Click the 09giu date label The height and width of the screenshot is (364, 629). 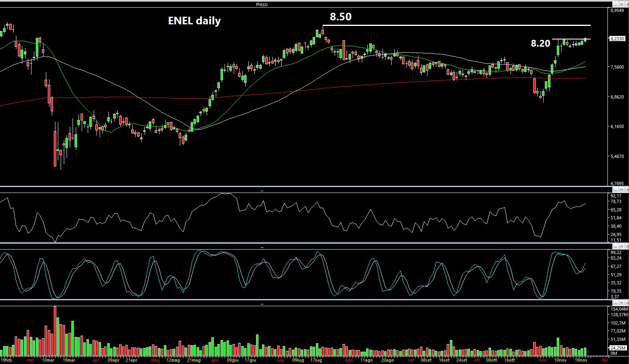(233, 360)
